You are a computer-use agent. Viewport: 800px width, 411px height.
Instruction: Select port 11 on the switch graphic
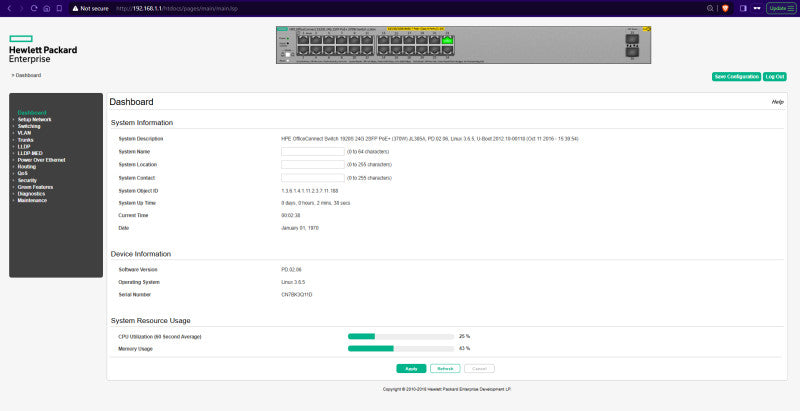[x=367, y=40]
